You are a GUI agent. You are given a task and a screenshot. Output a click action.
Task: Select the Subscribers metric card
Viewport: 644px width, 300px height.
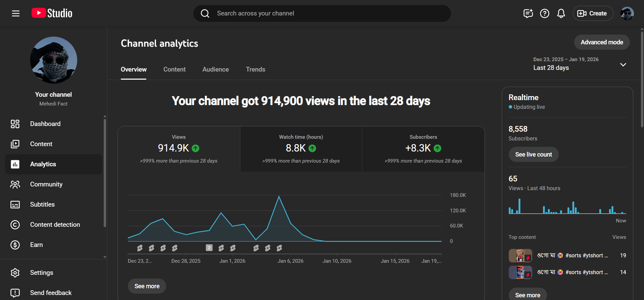pos(423,149)
